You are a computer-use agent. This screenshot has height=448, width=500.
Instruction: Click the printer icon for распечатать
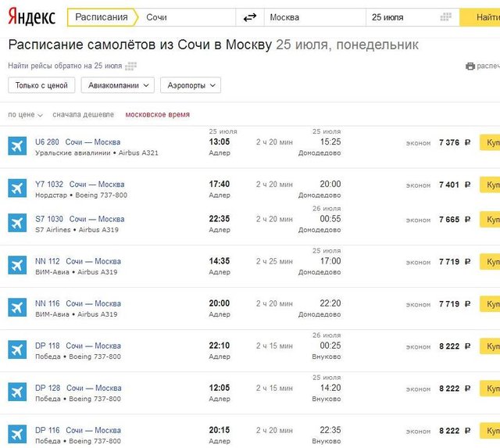point(470,66)
